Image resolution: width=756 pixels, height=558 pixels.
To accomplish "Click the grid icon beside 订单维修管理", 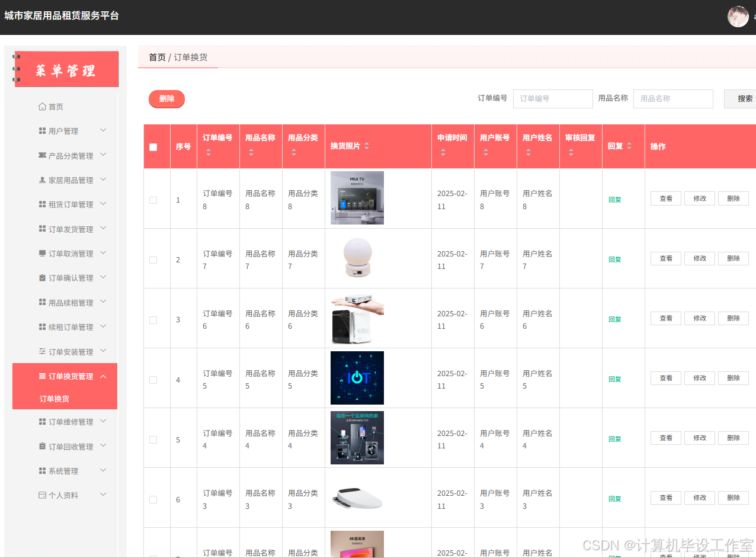I will click(x=42, y=422).
